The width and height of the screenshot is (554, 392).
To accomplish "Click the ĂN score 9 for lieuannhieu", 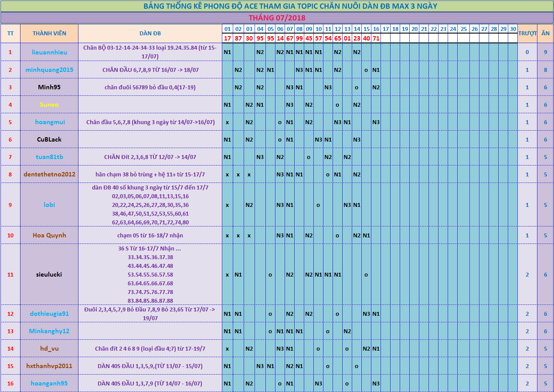I will coord(545,52).
